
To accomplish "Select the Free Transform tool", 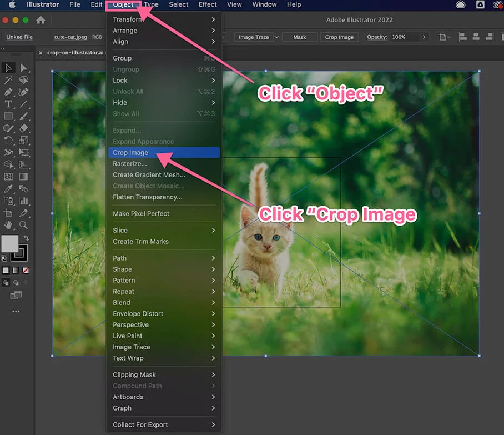I will (x=23, y=153).
